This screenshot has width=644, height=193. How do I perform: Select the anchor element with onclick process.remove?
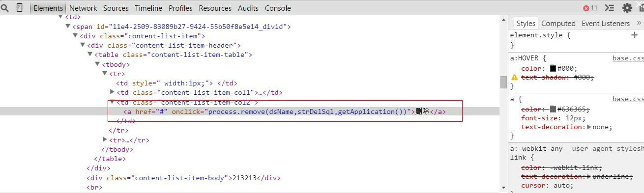pyautogui.click(x=285, y=111)
